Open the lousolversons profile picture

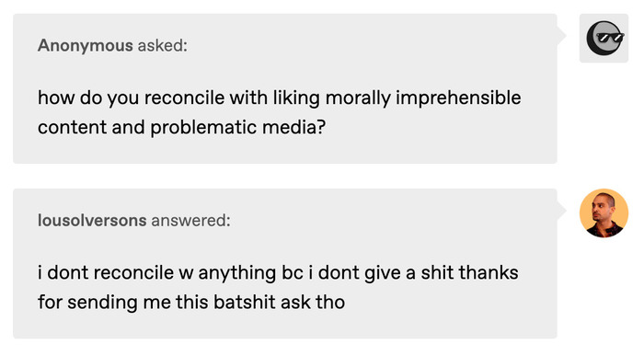click(x=604, y=213)
